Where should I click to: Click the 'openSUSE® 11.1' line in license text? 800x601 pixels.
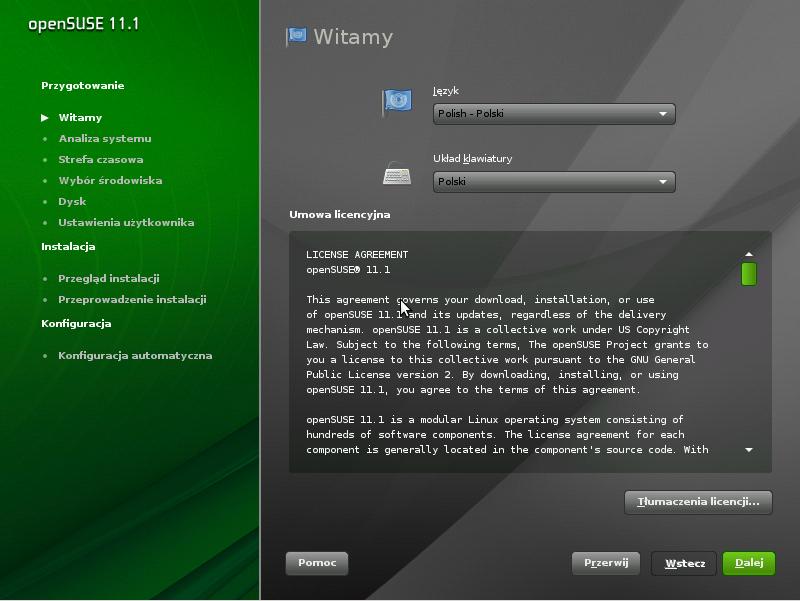[x=348, y=270]
